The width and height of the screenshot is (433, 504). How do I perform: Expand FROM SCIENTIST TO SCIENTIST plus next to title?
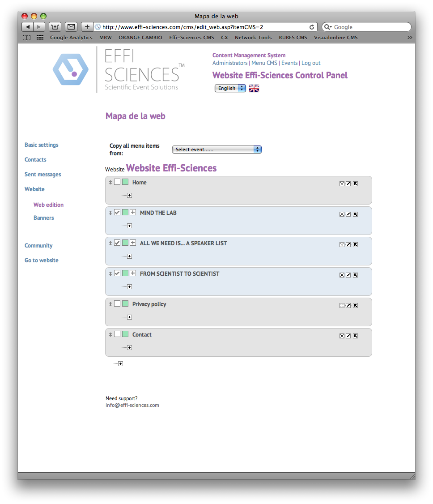[x=133, y=273]
